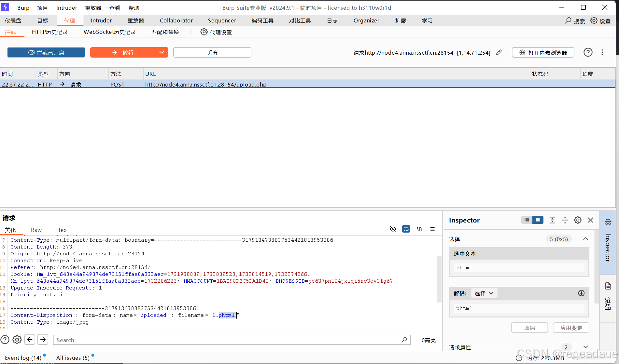619x364 pixels.
Task: Open All issues in status bar
Action: (x=73, y=357)
